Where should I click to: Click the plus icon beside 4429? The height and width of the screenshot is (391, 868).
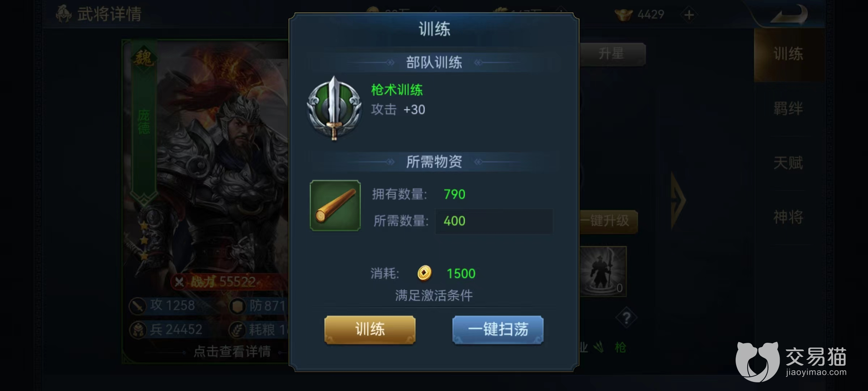689,15
